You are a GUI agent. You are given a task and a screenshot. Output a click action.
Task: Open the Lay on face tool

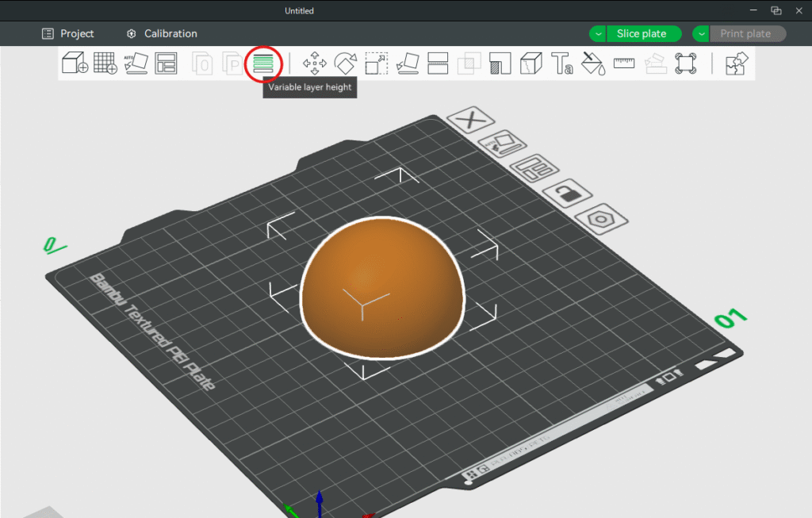[x=408, y=63]
